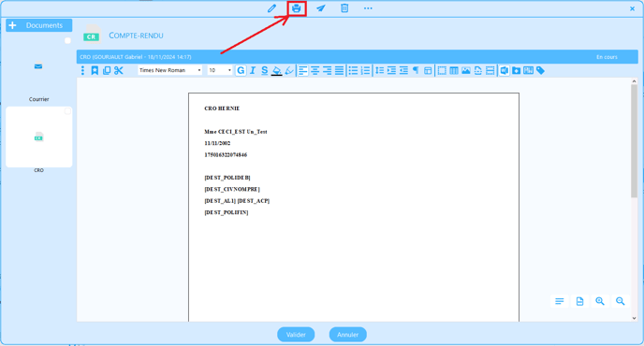The height and width of the screenshot is (346, 644).
Task: Click the page layout icon after pilcrow
Action: (428, 70)
